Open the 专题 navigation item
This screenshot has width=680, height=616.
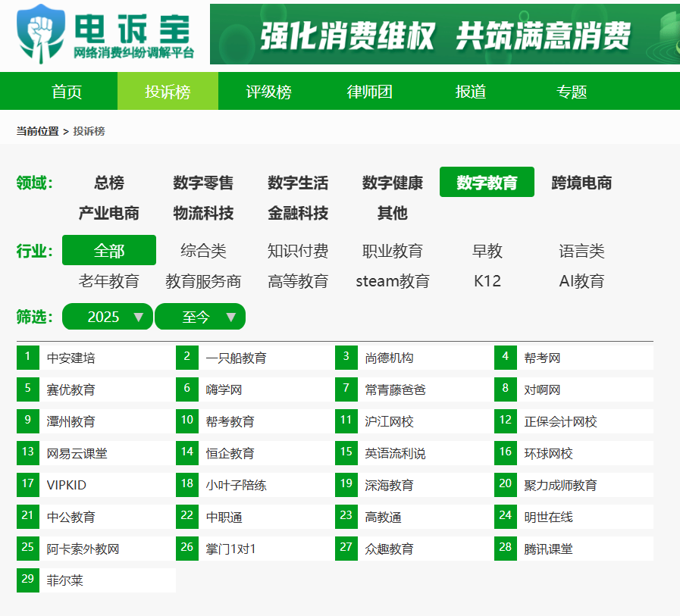point(571,91)
